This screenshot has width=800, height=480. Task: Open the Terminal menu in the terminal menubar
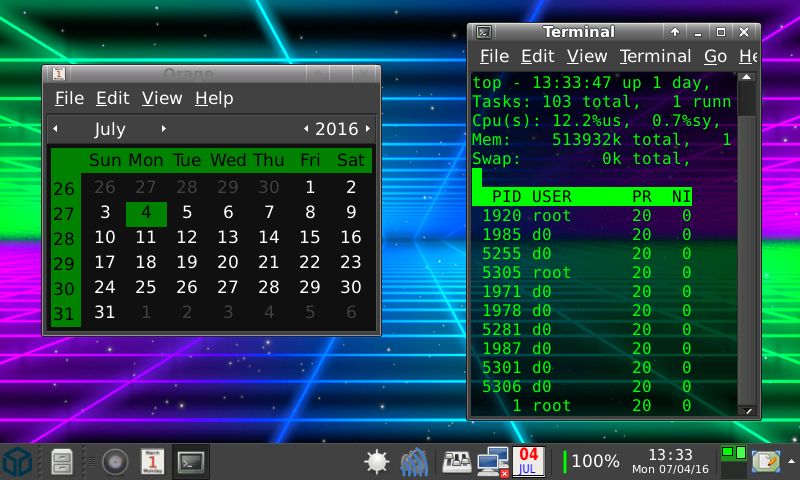coord(655,57)
